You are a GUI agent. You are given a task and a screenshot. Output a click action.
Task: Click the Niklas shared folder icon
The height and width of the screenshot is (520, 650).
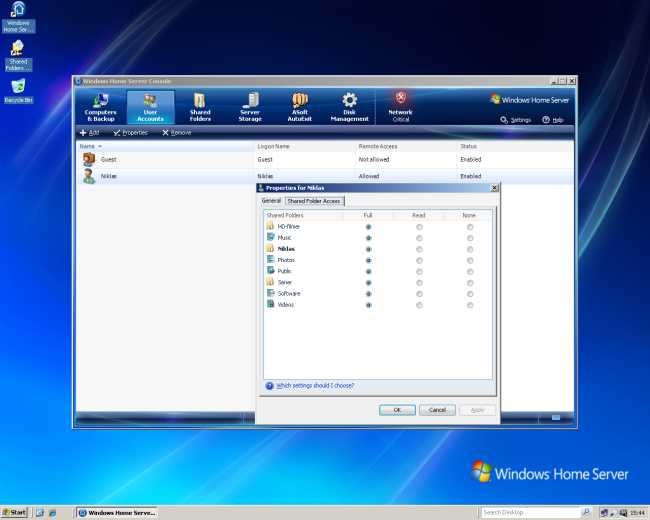point(270,248)
